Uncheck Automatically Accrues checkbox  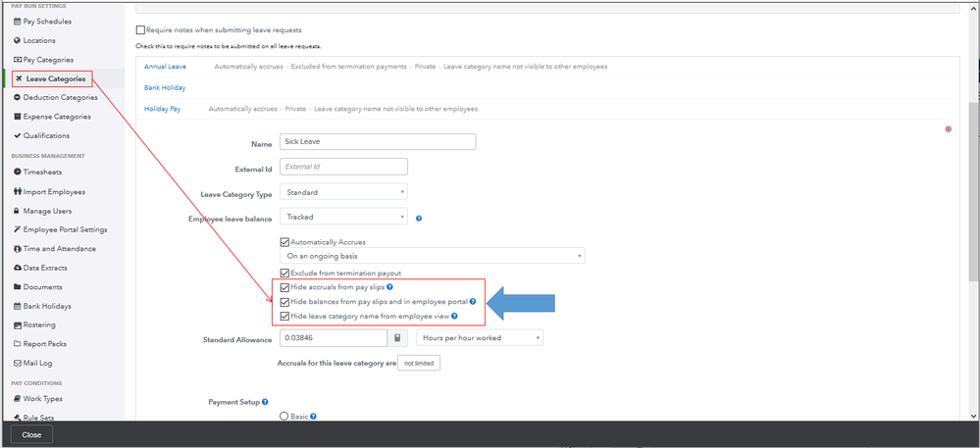click(285, 242)
